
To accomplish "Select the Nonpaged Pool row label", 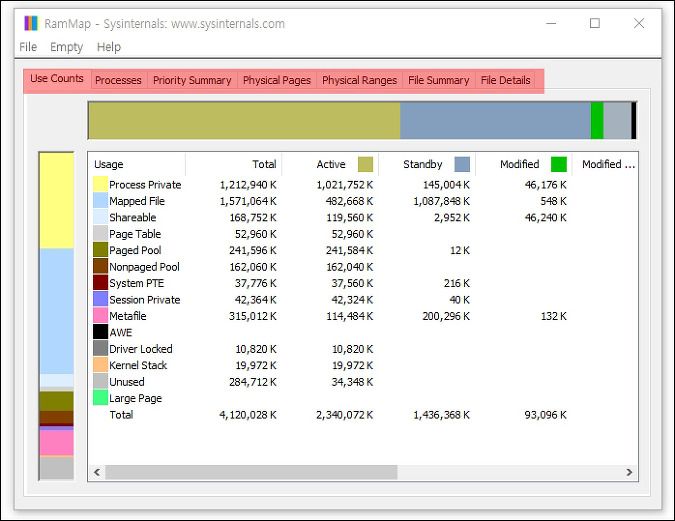I will tap(144, 267).
